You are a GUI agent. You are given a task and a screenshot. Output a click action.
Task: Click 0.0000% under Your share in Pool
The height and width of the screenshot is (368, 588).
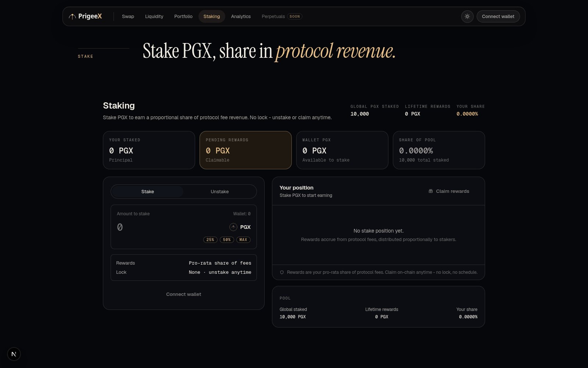point(468,317)
